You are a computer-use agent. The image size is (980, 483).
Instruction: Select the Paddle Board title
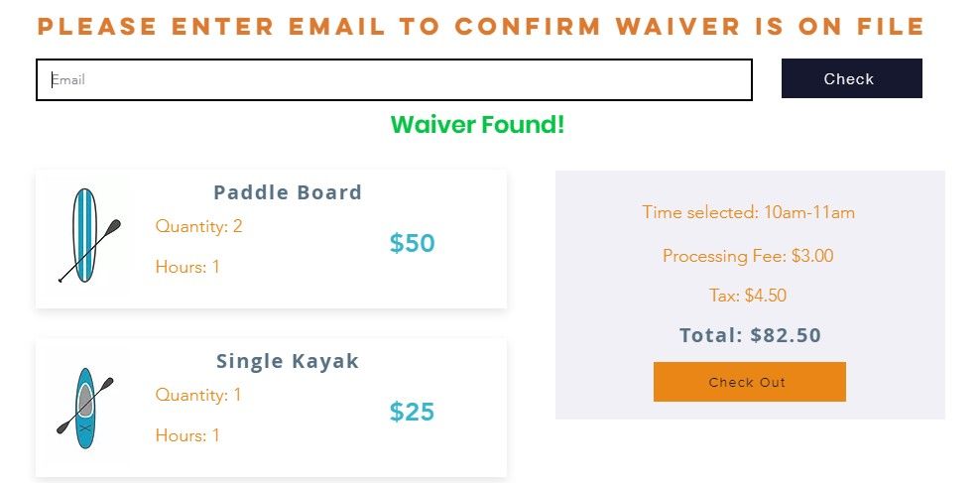click(288, 192)
